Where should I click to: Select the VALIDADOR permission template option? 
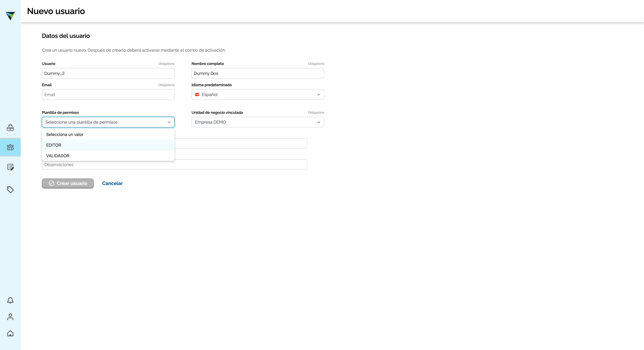click(108, 156)
